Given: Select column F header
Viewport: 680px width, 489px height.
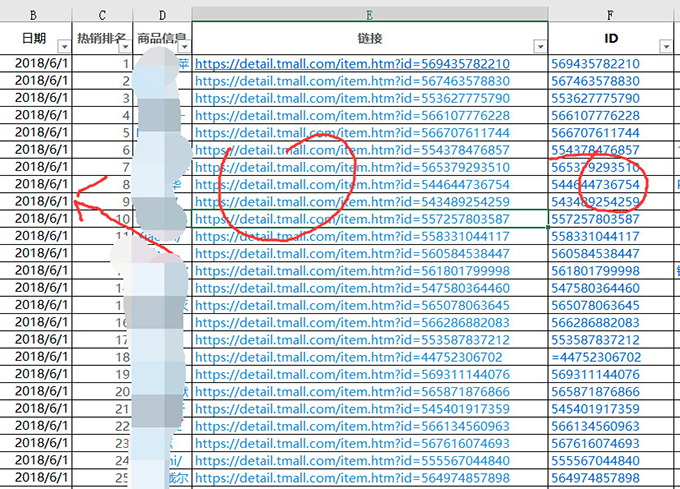Looking at the screenshot, I should point(611,15).
